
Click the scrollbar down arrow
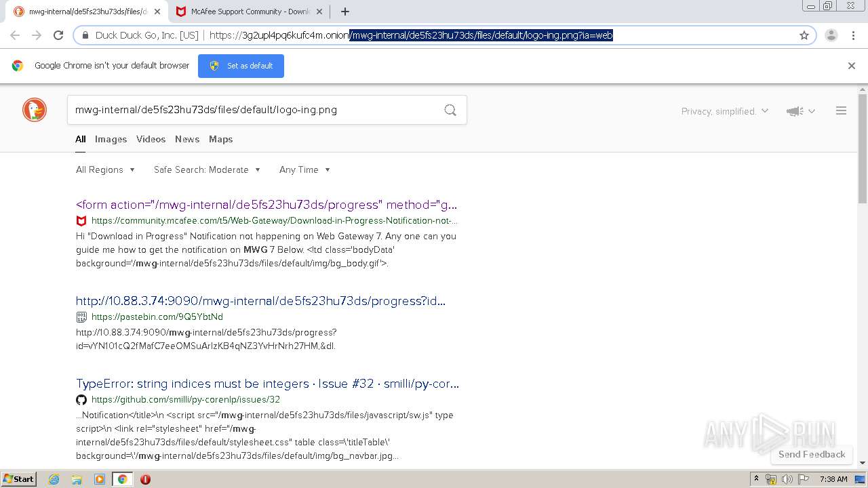[x=863, y=463]
